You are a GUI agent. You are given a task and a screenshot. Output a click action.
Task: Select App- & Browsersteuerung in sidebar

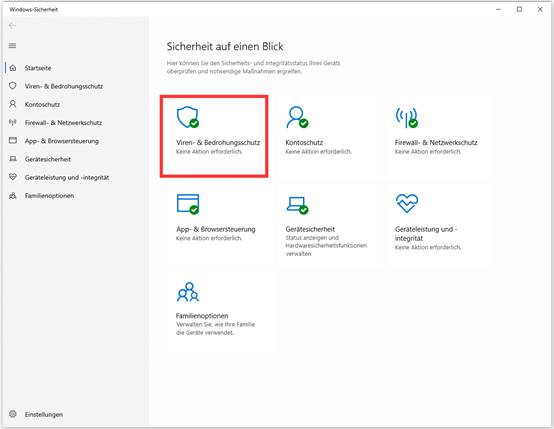tap(61, 141)
